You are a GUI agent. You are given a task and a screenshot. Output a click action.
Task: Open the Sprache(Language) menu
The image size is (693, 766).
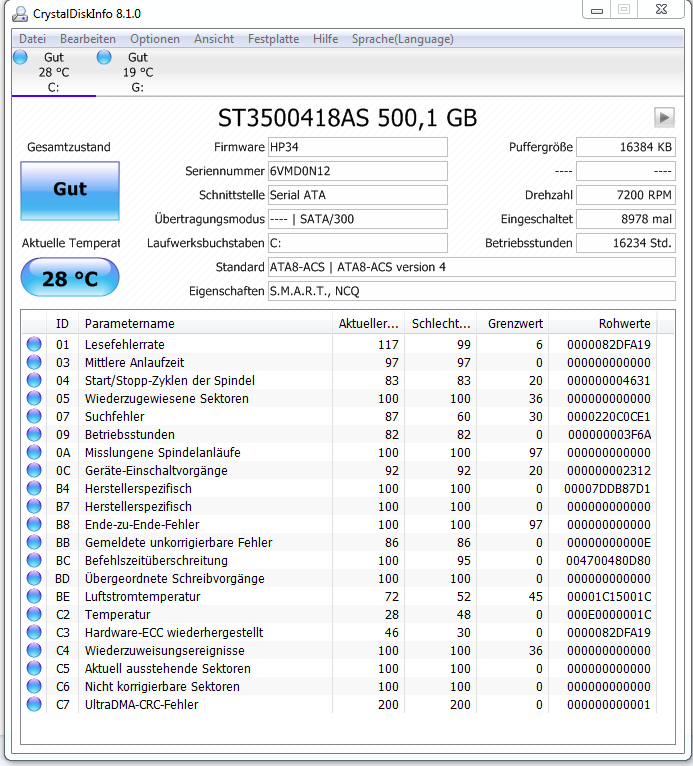tap(402, 39)
